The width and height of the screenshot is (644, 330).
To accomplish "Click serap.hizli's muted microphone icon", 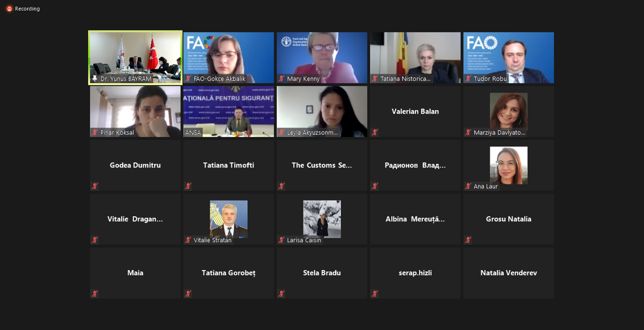I will 375,294.
